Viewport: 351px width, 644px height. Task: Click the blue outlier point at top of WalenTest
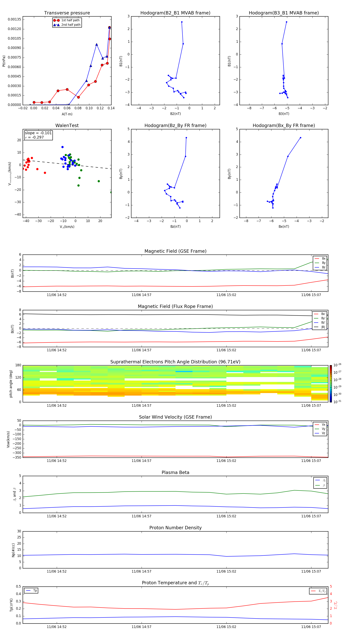[x=62, y=147]
